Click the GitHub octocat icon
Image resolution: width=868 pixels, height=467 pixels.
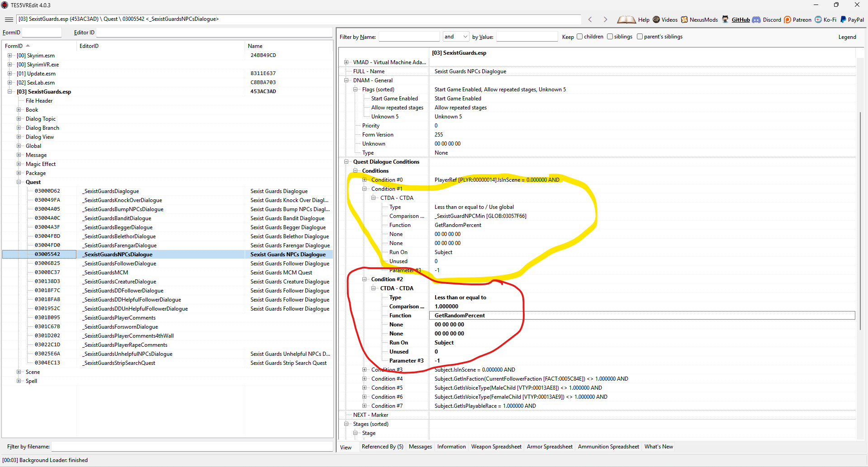click(x=725, y=19)
